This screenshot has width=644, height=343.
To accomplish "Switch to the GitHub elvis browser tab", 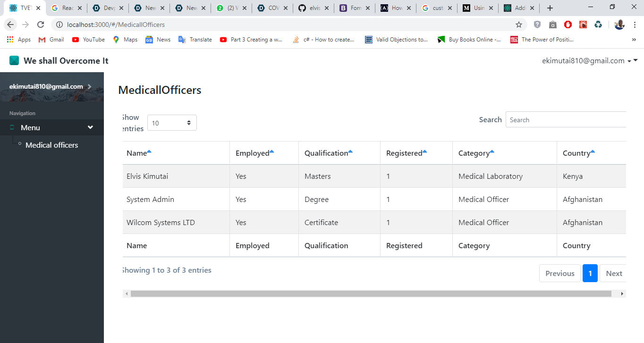I will coord(313,8).
